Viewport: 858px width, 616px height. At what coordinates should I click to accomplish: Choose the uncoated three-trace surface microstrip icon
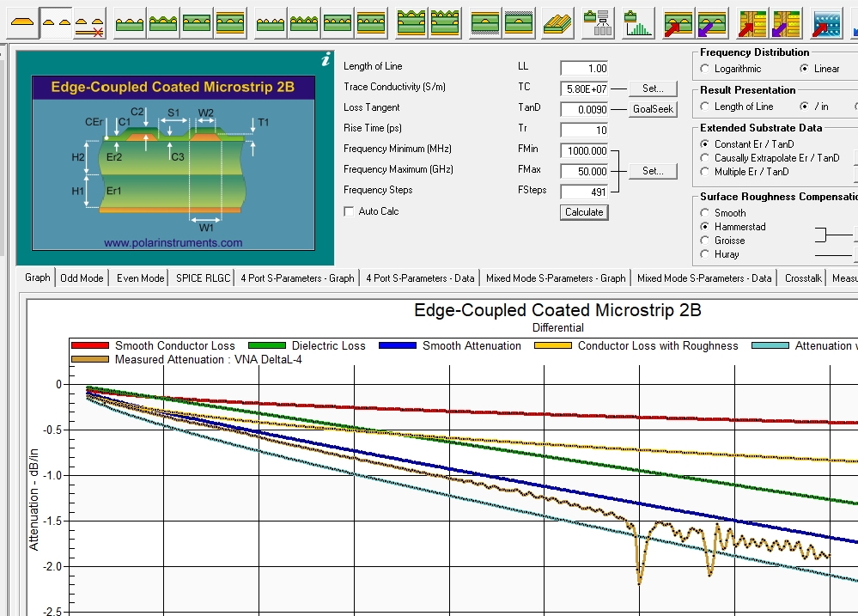[x=130, y=23]
